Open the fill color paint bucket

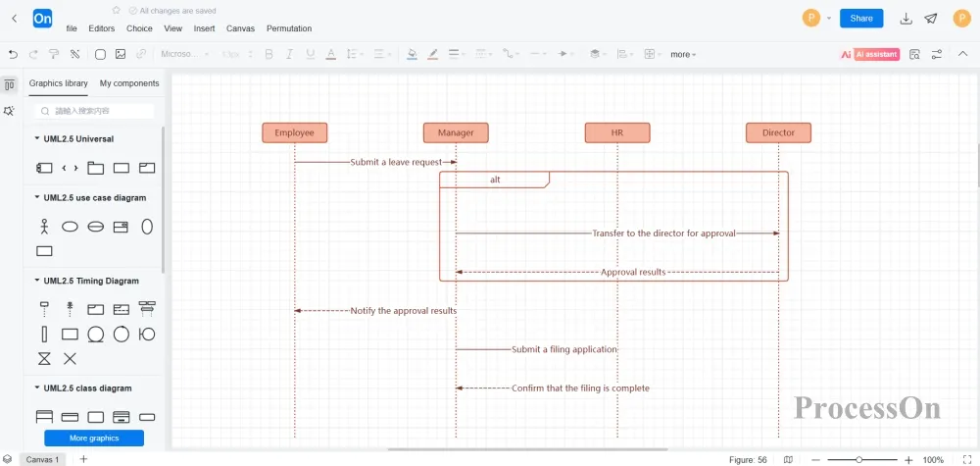point(412,54)
